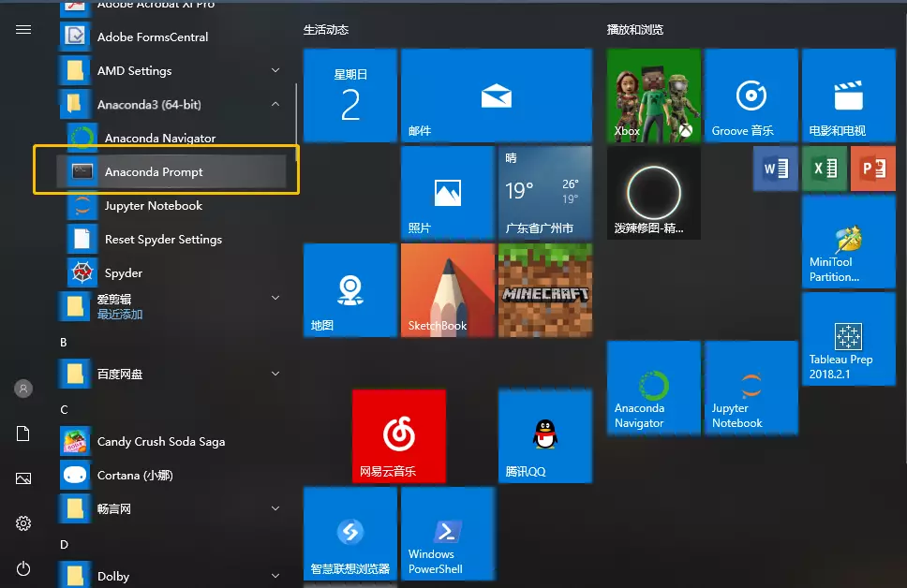Open the 网易云音乐 tile
This screenshot has height=588, width=907.
(x=399, y=436)
